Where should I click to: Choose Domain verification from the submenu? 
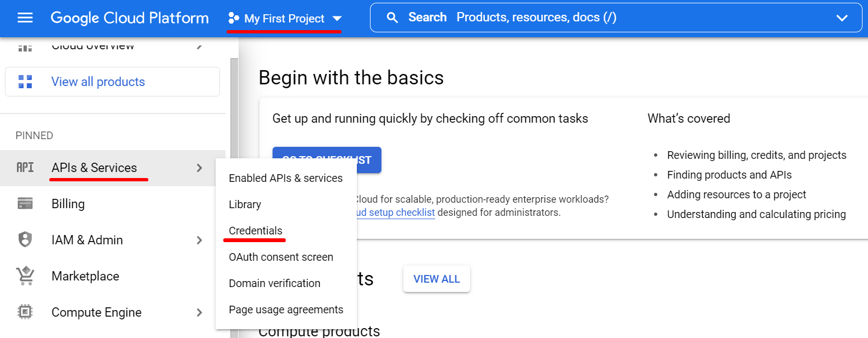286,283
